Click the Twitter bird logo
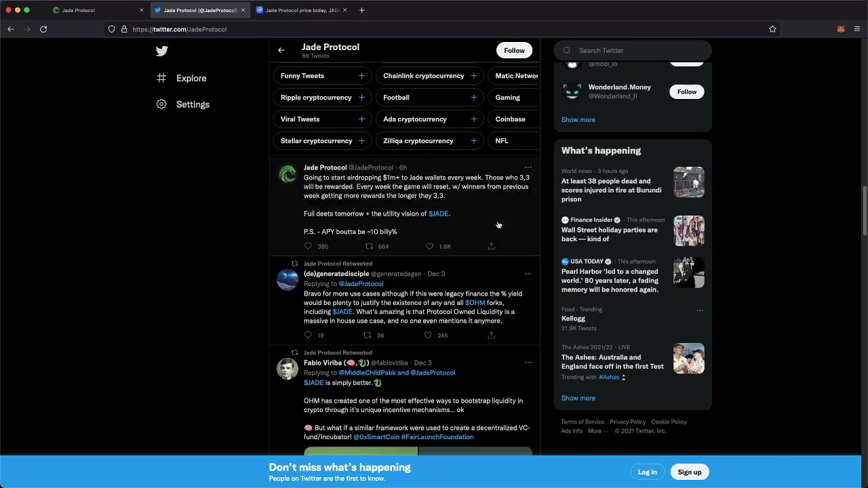 click(x=161, y=51)
